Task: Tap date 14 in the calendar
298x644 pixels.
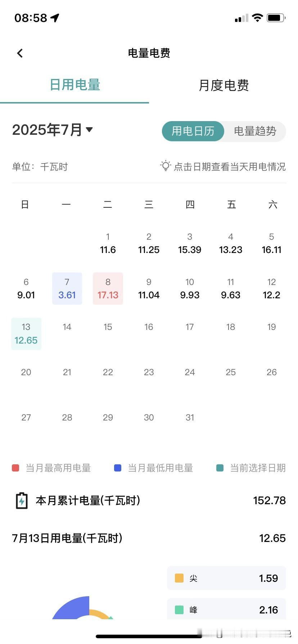Action: pos(67,327)
